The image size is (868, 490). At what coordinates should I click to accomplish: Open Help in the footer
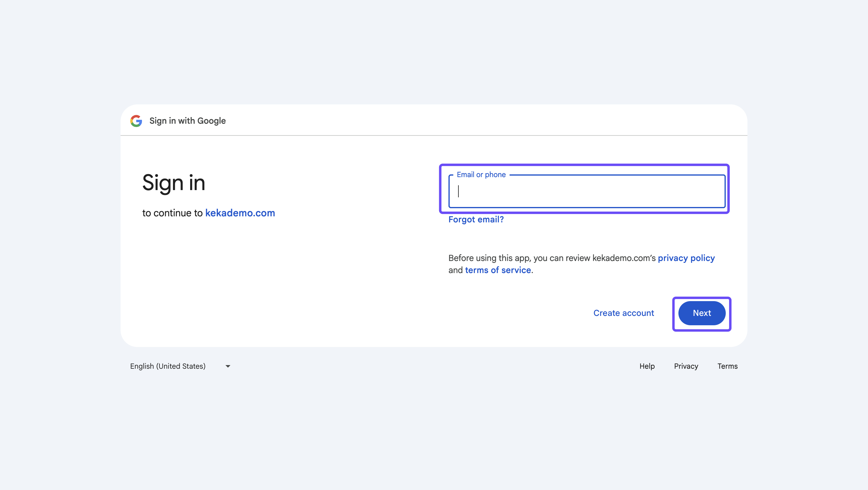click(646, 366)
